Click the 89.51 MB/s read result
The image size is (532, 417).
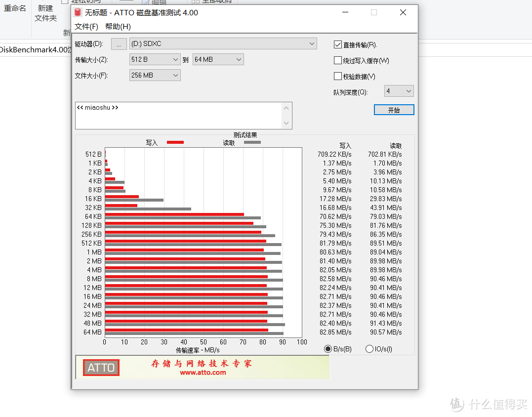point(386,243)
